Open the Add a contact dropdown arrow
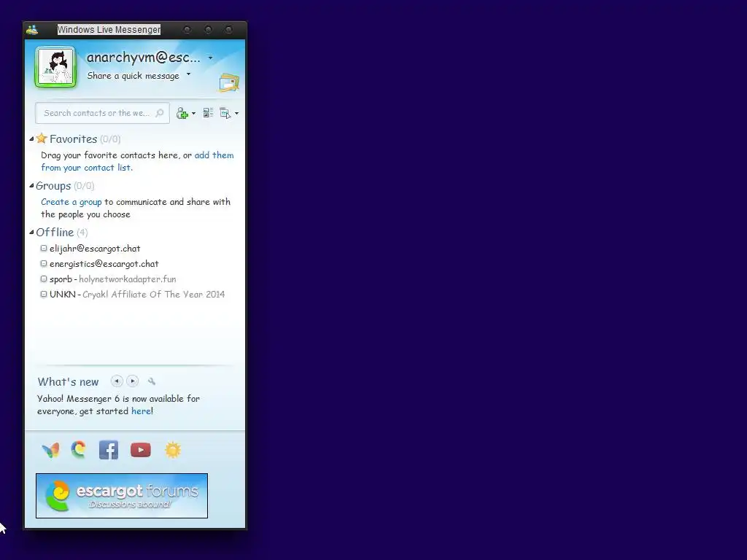The height and width of the screenshot is (560, 747). [193, 113]
